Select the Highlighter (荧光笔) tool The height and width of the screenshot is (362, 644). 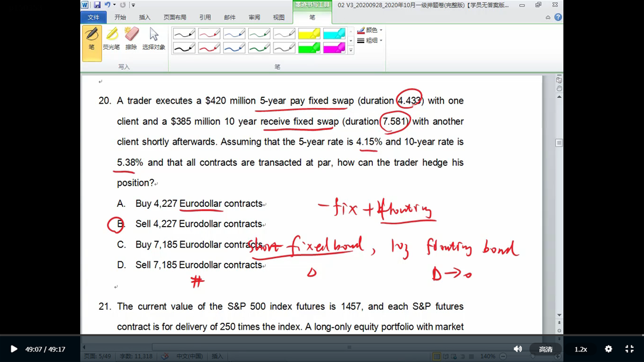(x=111, y=39)
